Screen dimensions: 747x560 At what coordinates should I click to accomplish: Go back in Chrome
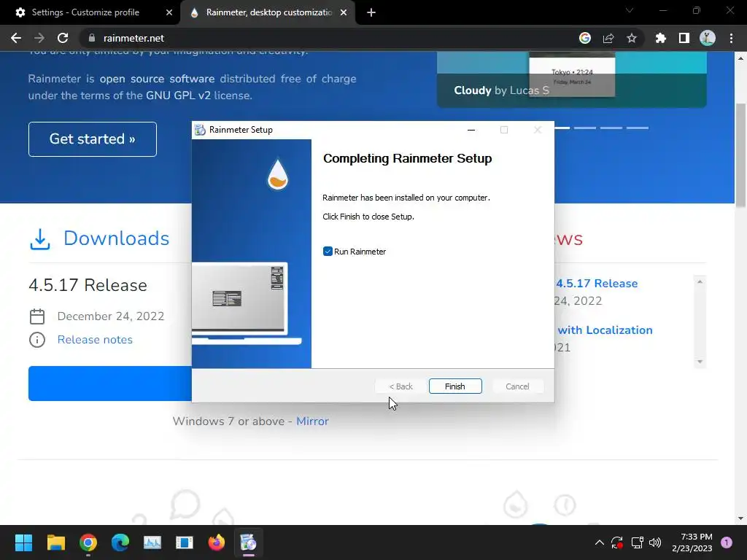tap(16, 38)
